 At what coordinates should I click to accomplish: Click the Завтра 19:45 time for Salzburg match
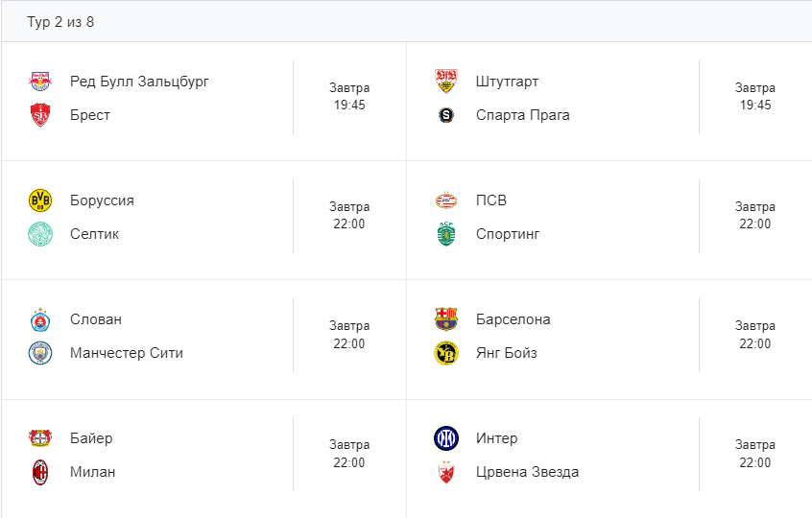tap(349, 96)
